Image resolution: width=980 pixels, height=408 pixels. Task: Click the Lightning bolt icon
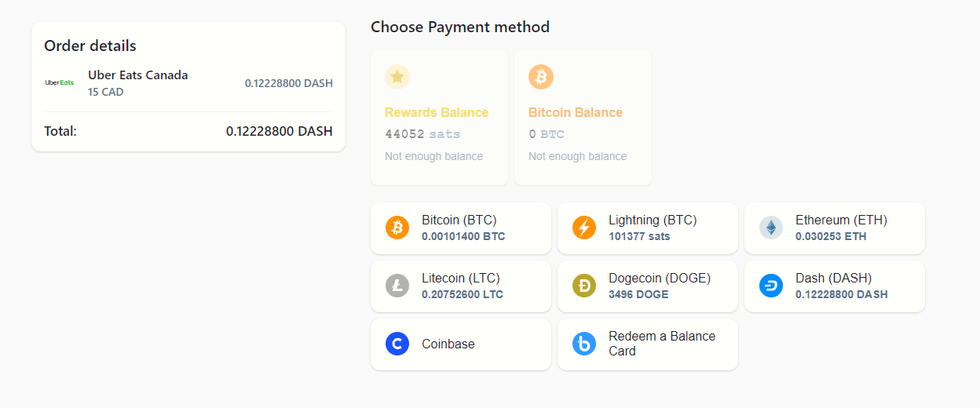tap(584, 228)
